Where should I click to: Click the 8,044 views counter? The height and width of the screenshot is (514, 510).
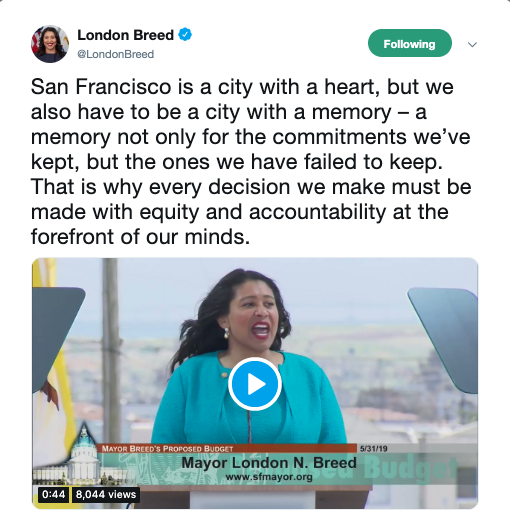106,494
